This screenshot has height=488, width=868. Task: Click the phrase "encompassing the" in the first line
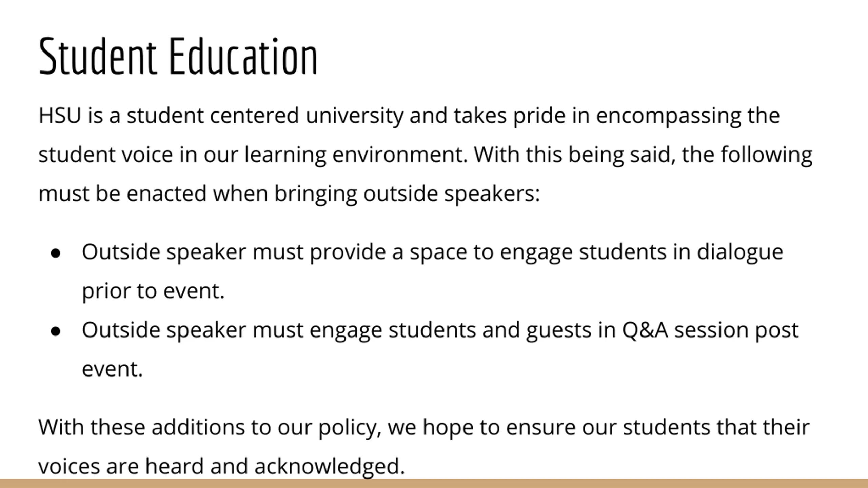[688, 116]
